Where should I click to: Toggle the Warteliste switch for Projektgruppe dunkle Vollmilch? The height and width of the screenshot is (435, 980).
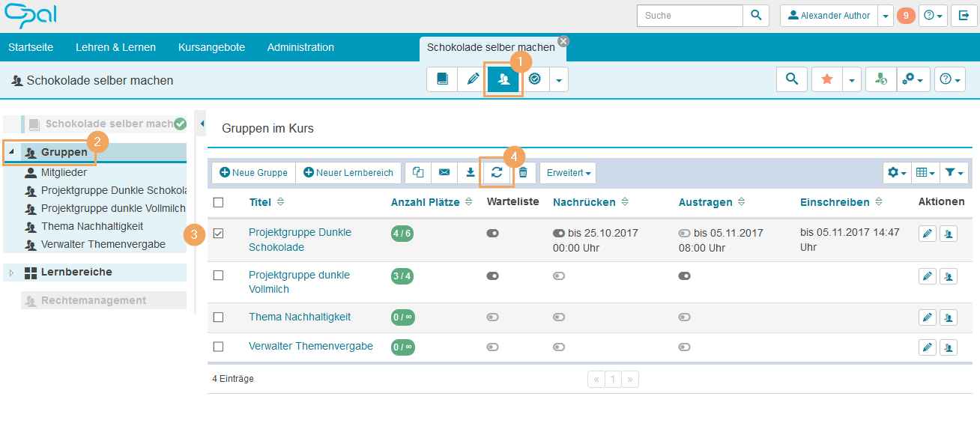[491, 276]
